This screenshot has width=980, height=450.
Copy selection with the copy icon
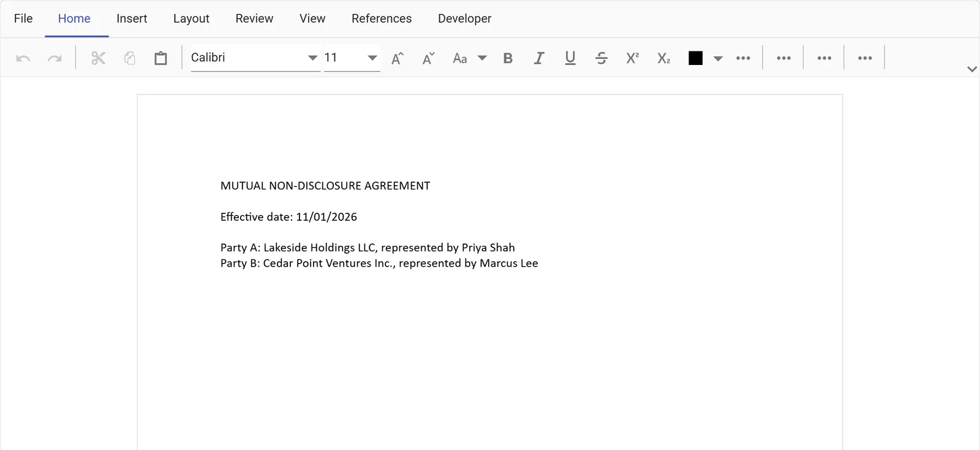pos(129,58)
